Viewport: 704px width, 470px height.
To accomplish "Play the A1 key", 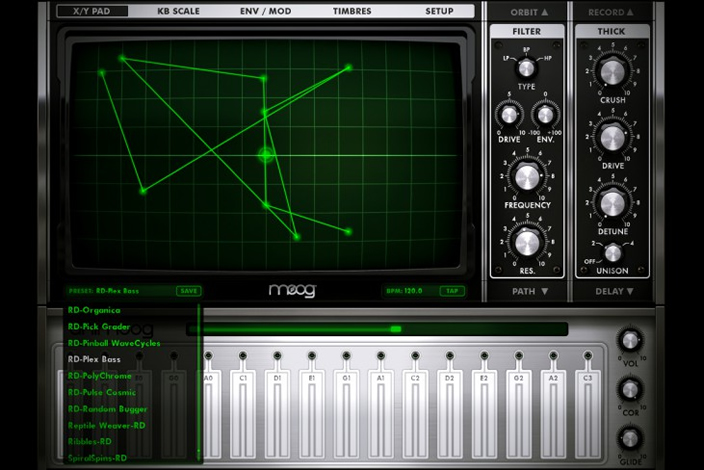I will click(381, 413).
